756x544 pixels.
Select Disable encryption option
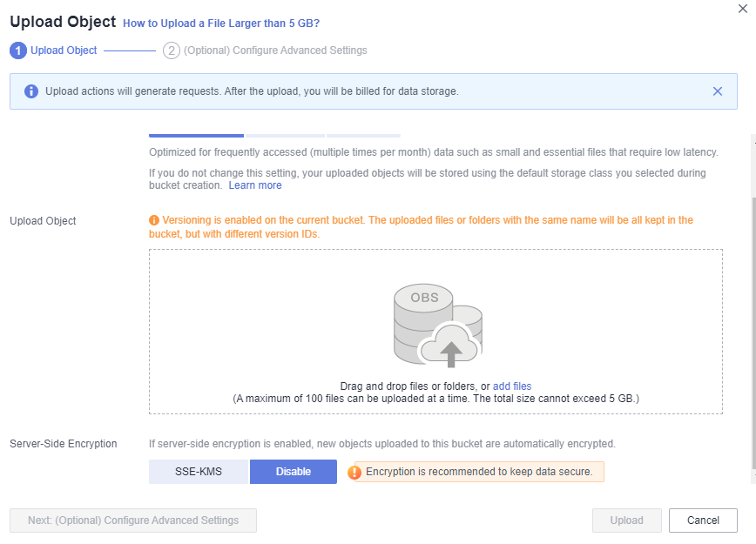(294, 471)
